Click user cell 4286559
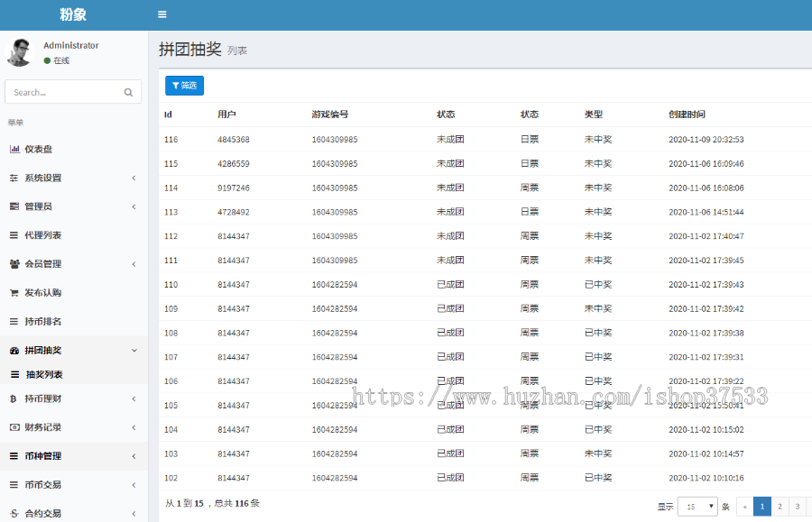Image resolution: width=812 pixels, height=522 pixels. click(234, 164)
